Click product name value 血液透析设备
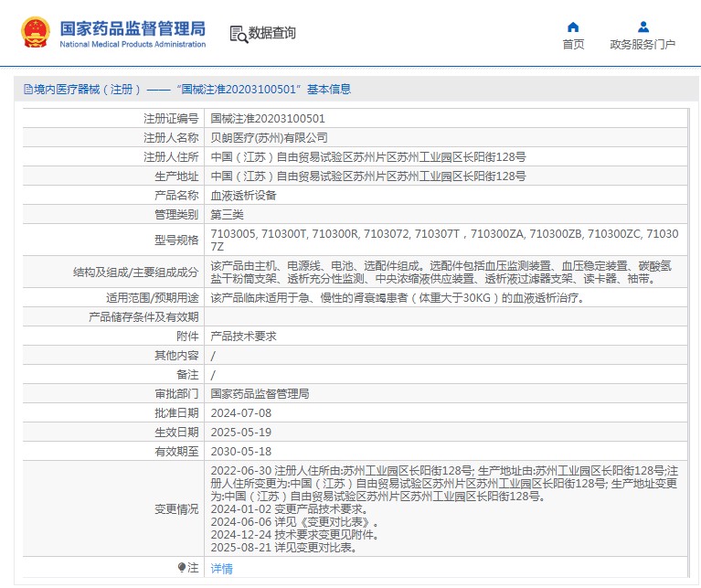 coord(243,196)
